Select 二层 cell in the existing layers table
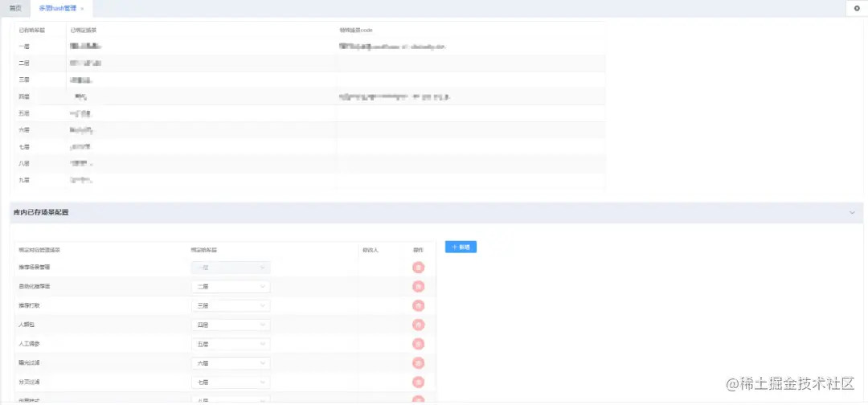This screenshot has height=405, width=868. coord(24,63)
